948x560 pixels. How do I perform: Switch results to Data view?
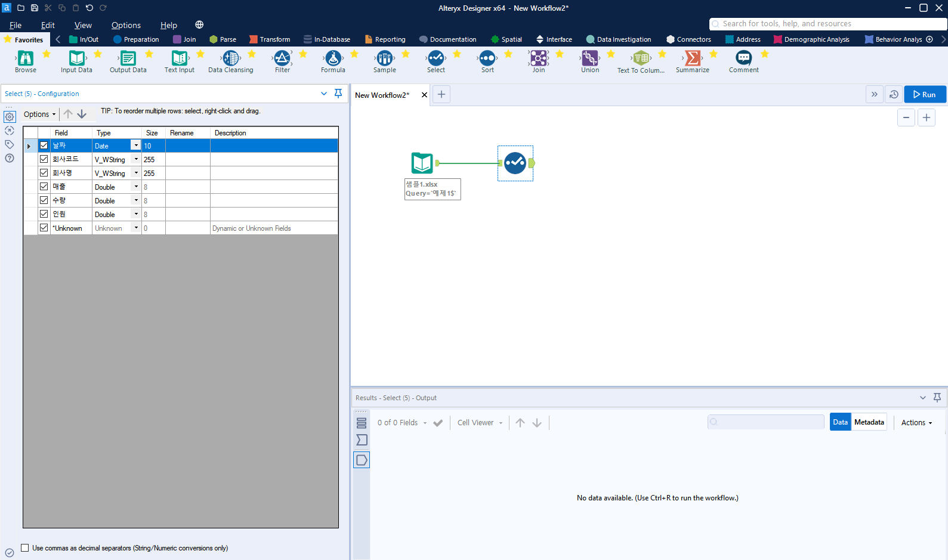840,422
